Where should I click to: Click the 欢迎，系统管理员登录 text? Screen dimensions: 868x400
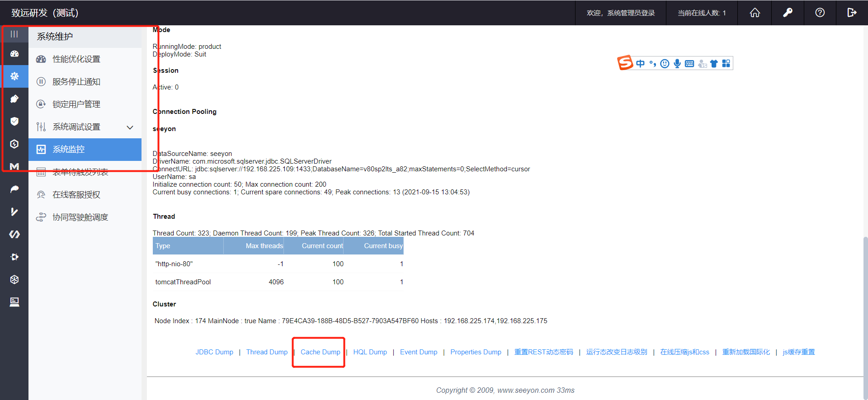621,13
